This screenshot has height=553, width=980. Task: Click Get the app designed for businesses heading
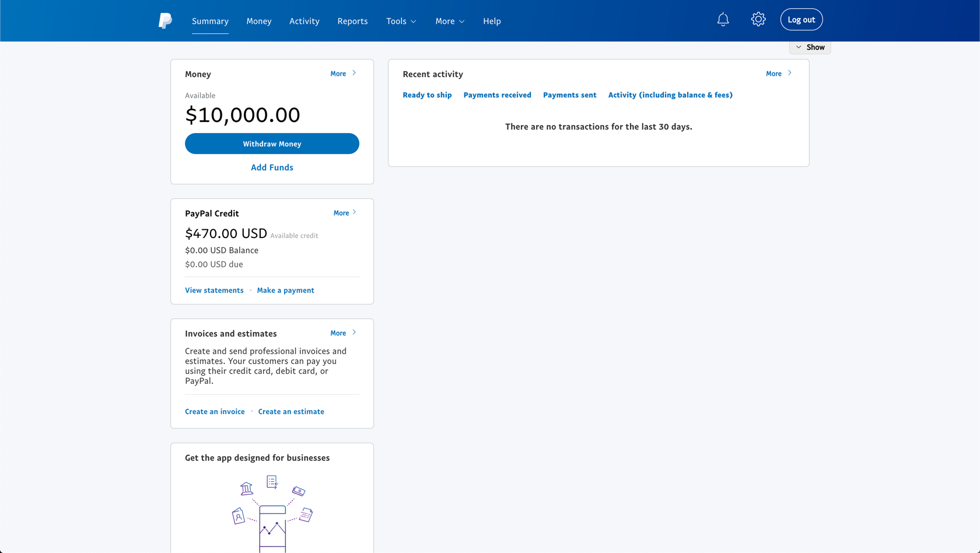[257, 458]
